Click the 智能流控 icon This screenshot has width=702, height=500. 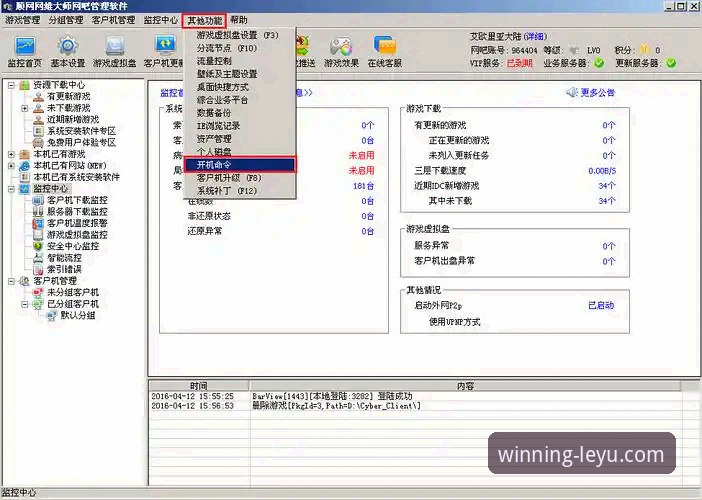coord(39,258)
